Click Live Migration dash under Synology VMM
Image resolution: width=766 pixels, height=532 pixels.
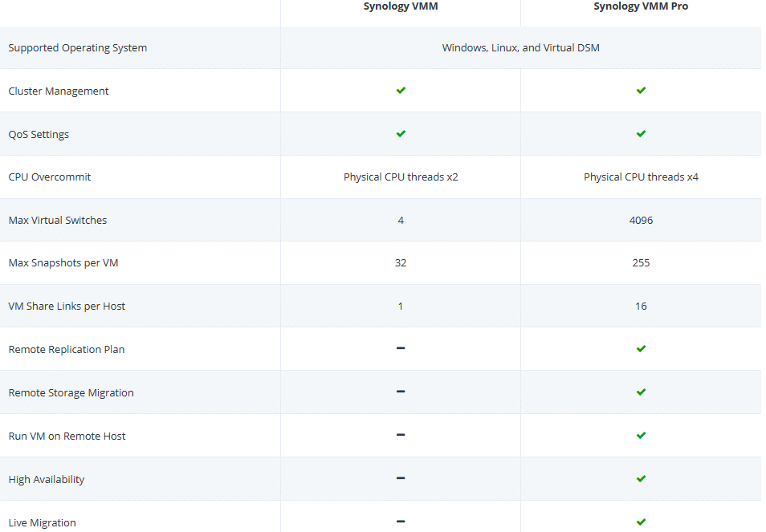click(401, 522)
